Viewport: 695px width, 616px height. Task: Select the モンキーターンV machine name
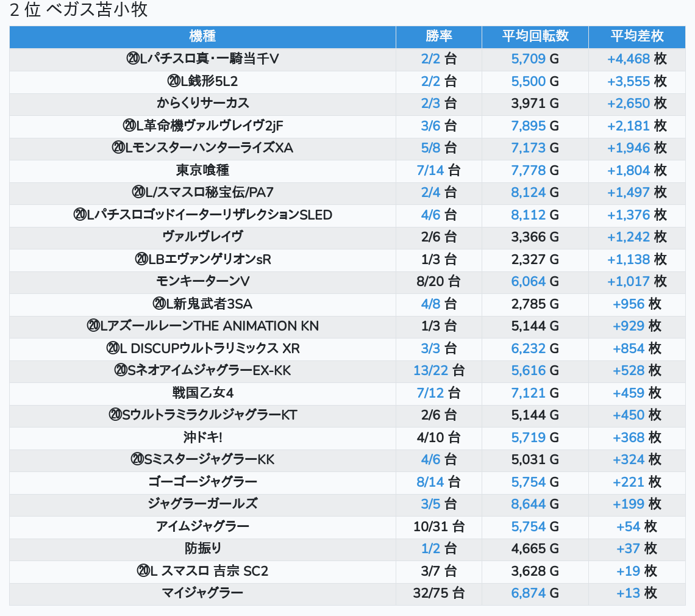[x=202, y=281]
